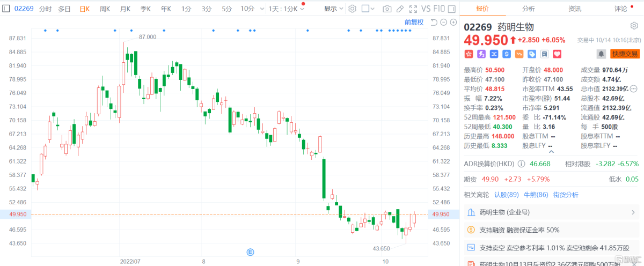Screen dimensions: 644x266
Task: Select the 年K yearly candlestick tab
Action: (166, 9)
